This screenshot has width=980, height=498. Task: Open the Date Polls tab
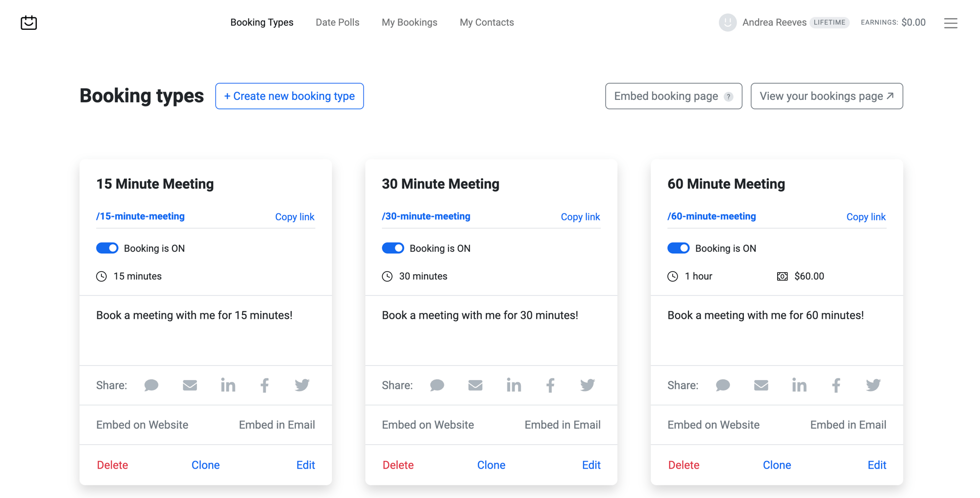point(337,23)
